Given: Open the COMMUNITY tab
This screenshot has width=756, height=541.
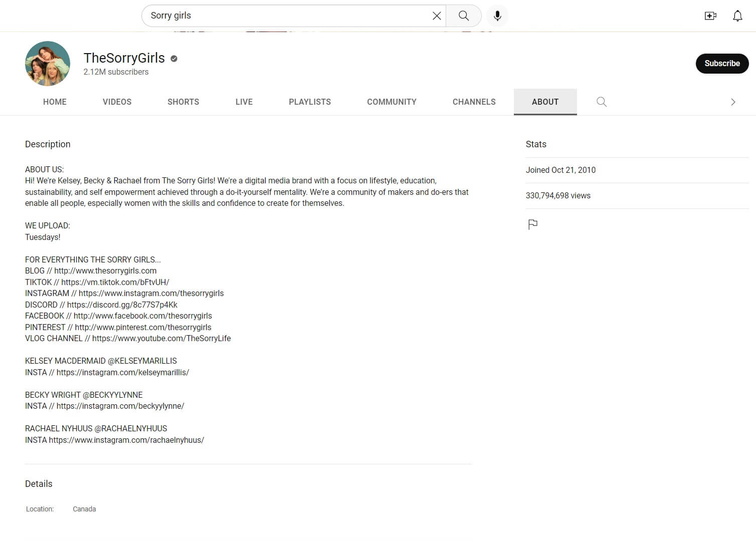Looking at the screenshot, I should tap(392, 102).
